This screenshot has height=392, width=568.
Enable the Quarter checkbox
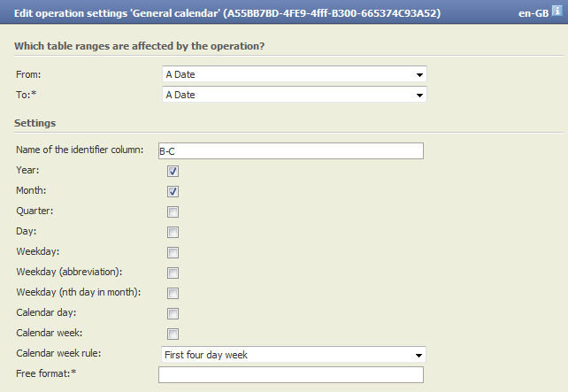[173, 211]
